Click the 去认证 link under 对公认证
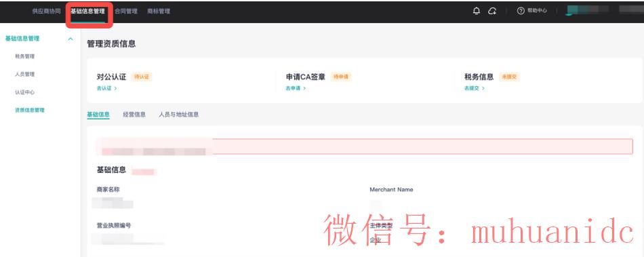The image size is (644, 257). point(107,88)
